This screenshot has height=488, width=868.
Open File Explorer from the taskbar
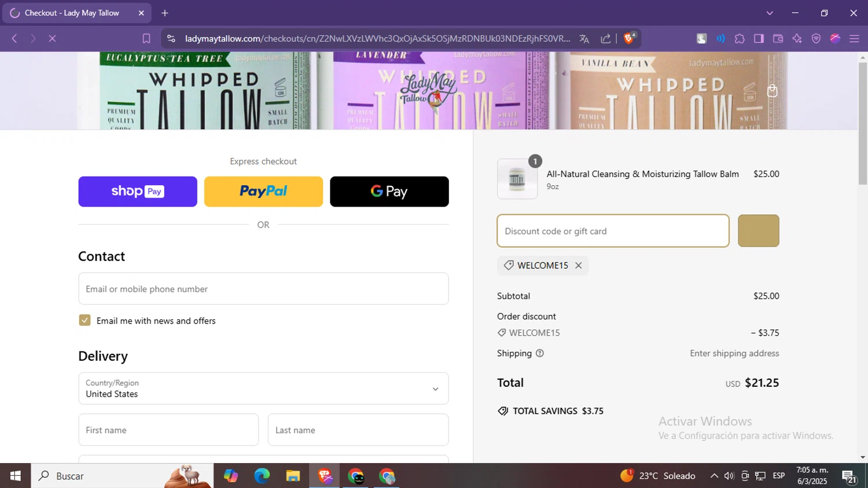(293, 476)
